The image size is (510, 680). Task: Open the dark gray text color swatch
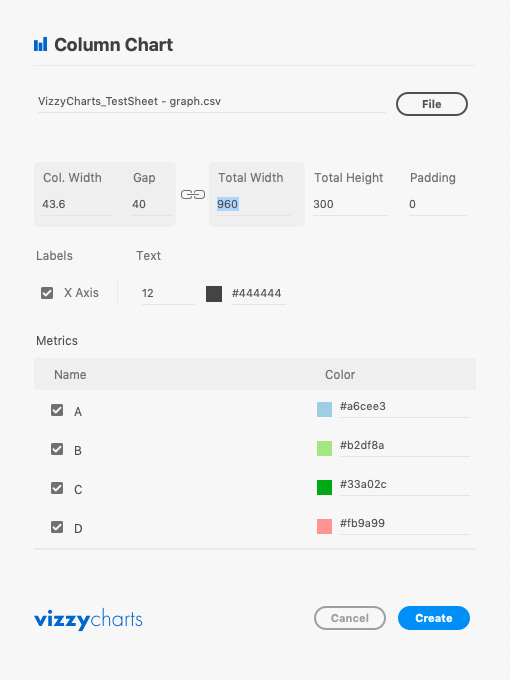(x=214, y=294)
